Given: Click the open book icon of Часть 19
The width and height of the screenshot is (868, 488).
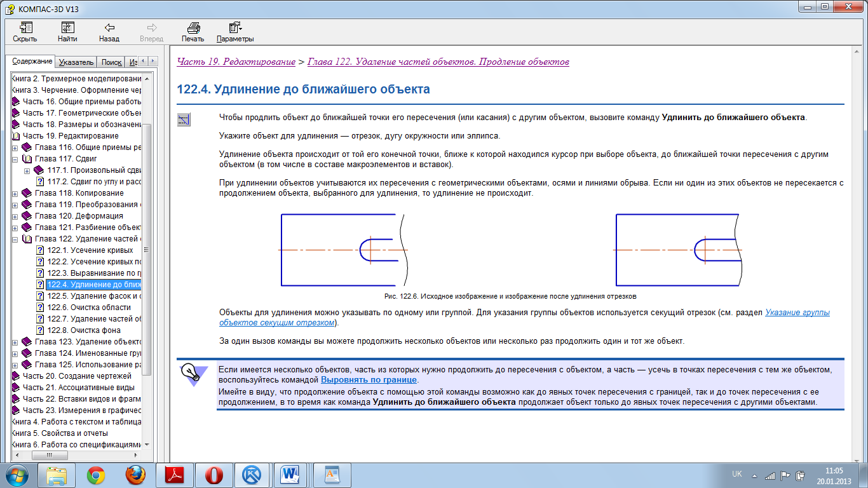Looking at the screenshot, I should pos(17,136).
